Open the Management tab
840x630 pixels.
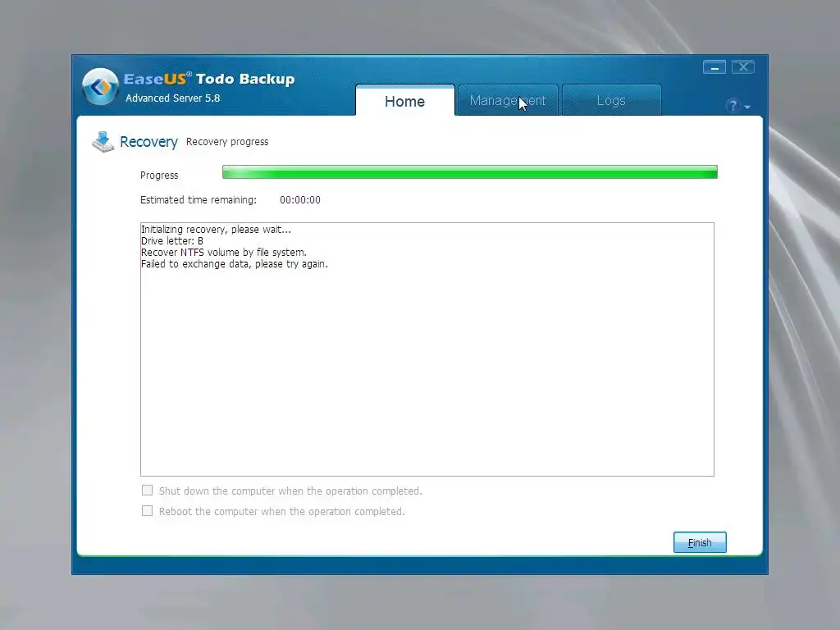click(x=508, y=100)
